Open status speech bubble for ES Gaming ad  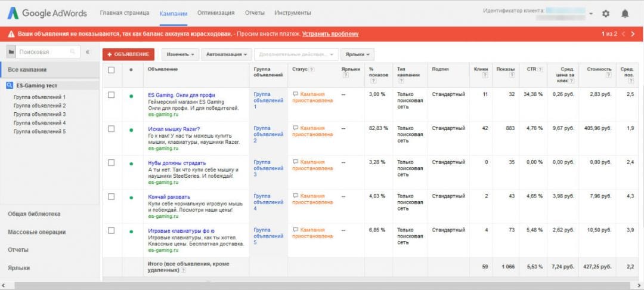pos(295,94)
